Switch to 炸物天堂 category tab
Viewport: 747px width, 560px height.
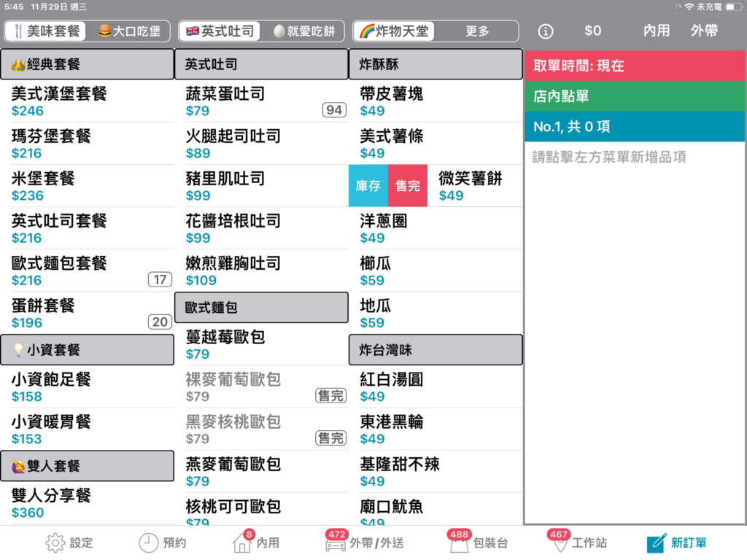(x=394, y=31)
